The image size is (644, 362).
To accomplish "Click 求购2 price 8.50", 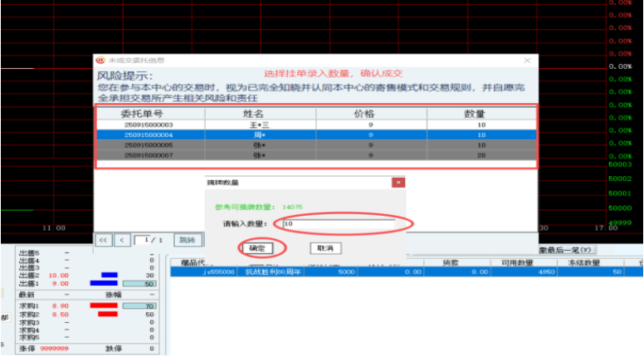I will [x=60, y=315].
